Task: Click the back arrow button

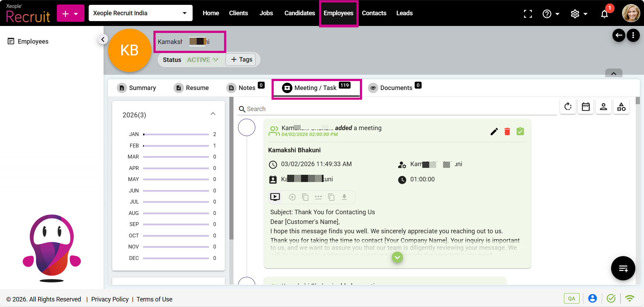Action: [619, 35]
